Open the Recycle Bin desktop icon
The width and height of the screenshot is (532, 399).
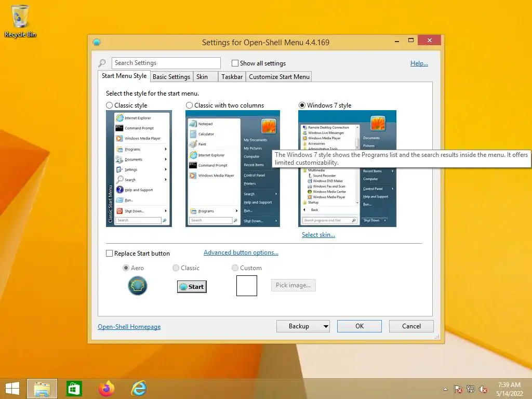(20, 21)
